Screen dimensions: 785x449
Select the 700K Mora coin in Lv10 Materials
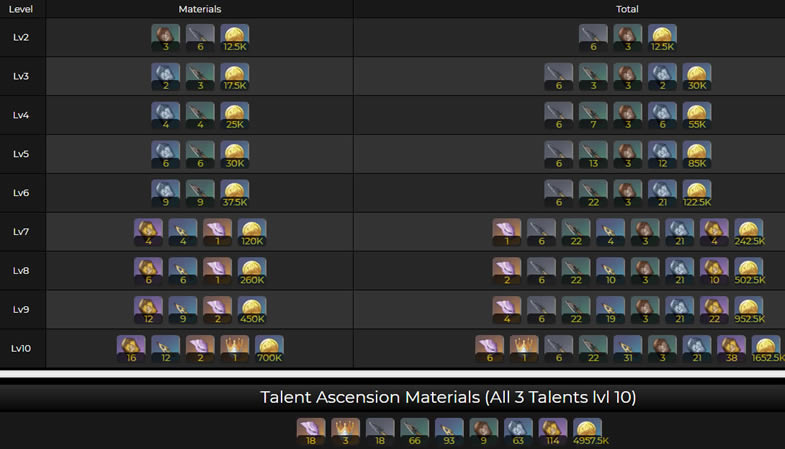coord(269,350)
